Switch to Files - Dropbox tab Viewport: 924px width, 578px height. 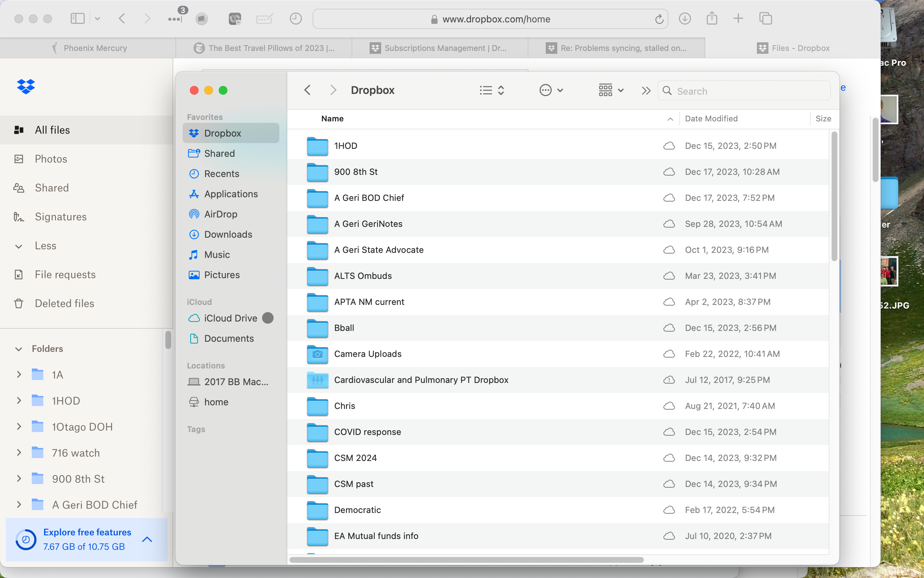pyautogui.click(x=793, y=48)
